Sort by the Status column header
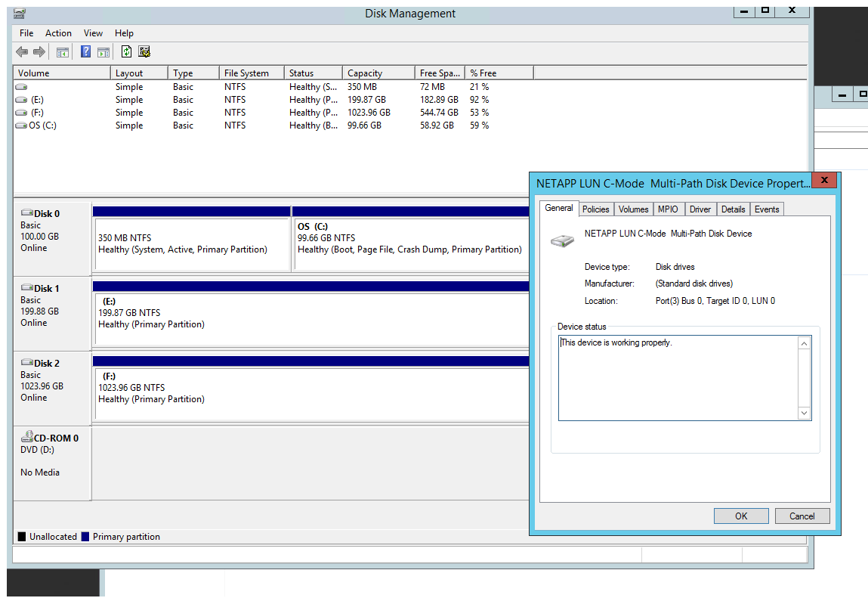The width and height of the screenshot is (868, 598). [314, 73]
